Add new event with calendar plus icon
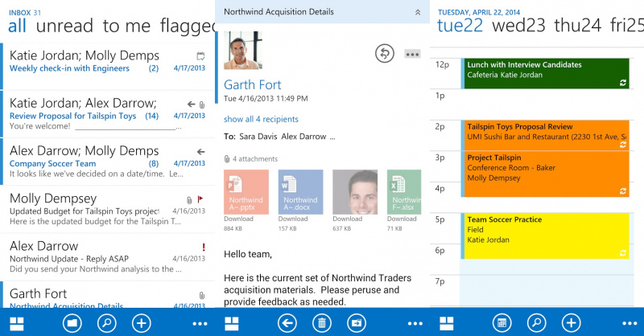 pyautogui.click(x=571, y=323)
